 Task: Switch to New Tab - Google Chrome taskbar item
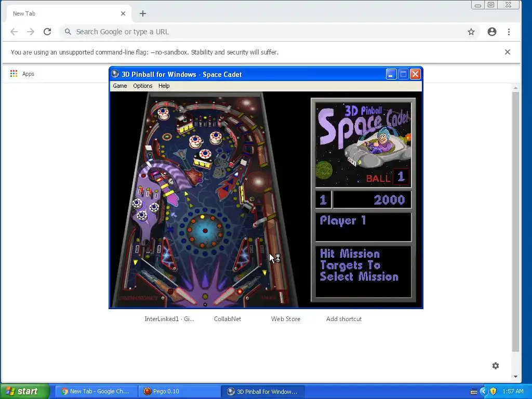(x=96, y=391)
